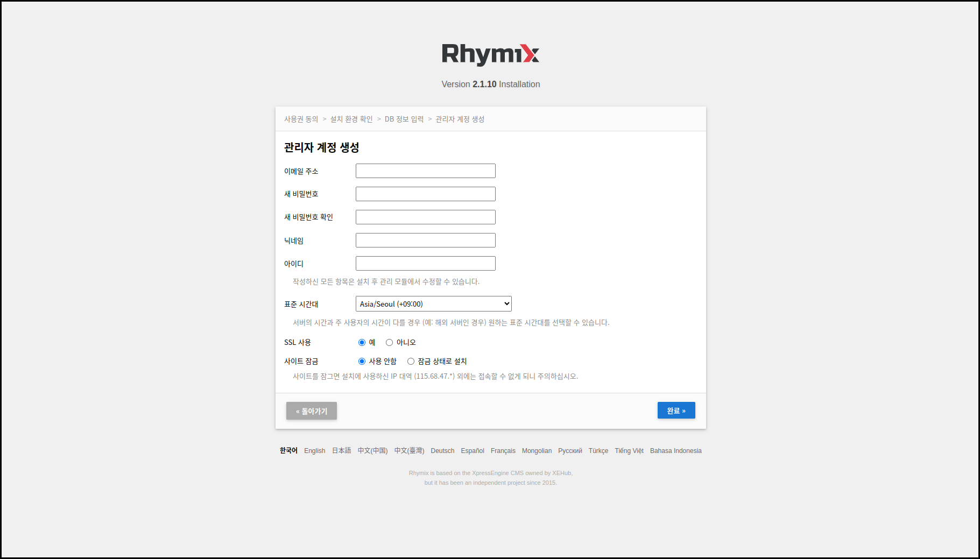Click the 표준 시간대 label
980x559 pixels.
tap(301, 305)
